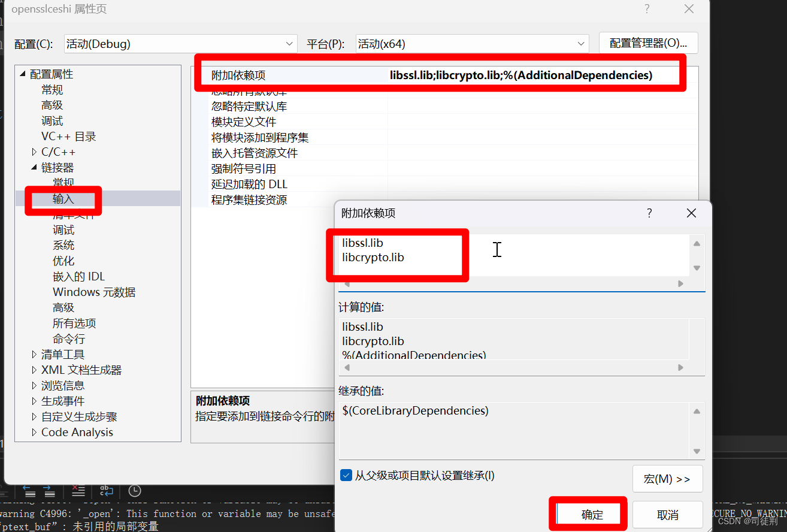The width and height of the screenshot is (787, 532).
Task: Toggle word wrap in the output window
Action: pyautogui.click(x=107, y=491)
